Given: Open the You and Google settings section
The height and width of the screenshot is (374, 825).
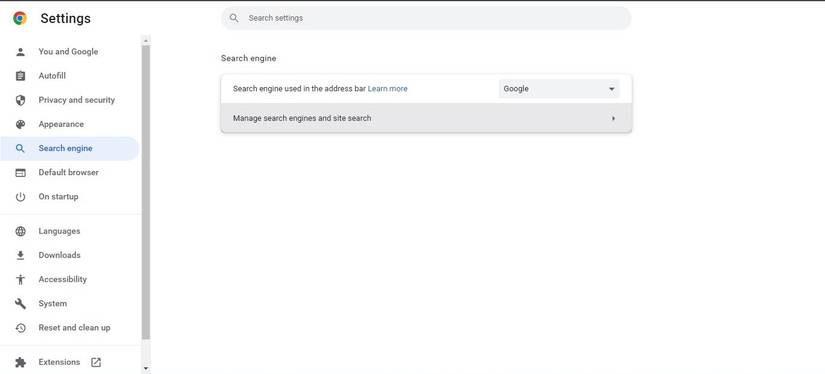Looking at the screenshot, I should 69,52.
